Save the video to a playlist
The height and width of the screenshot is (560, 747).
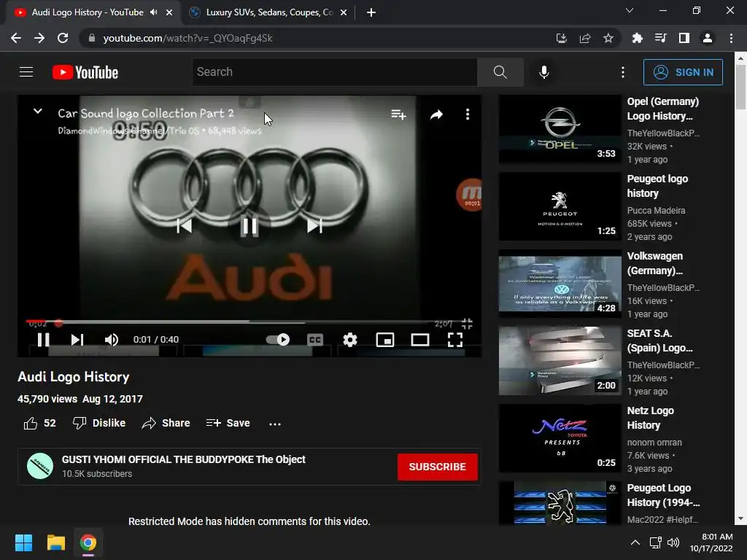228,423
